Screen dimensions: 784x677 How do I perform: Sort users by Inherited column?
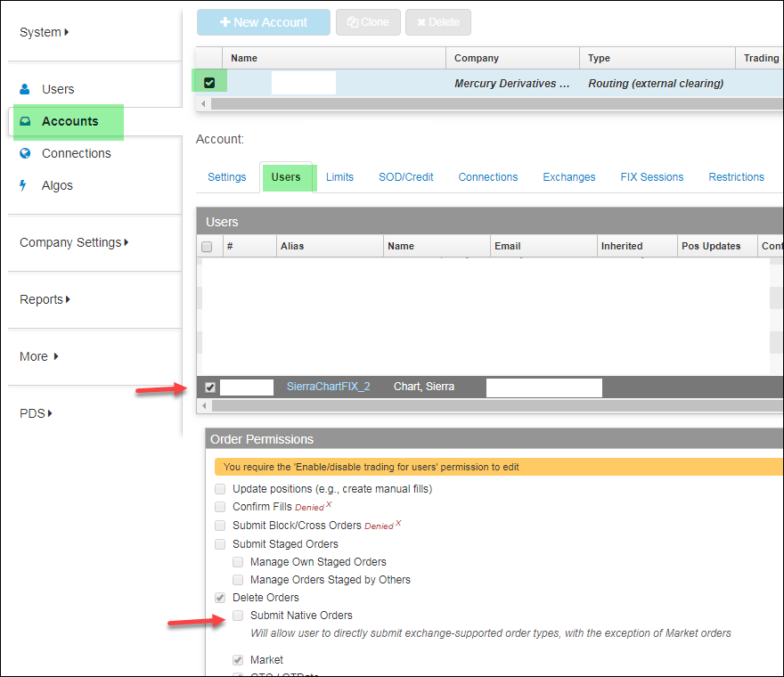[x=638, y=246]
